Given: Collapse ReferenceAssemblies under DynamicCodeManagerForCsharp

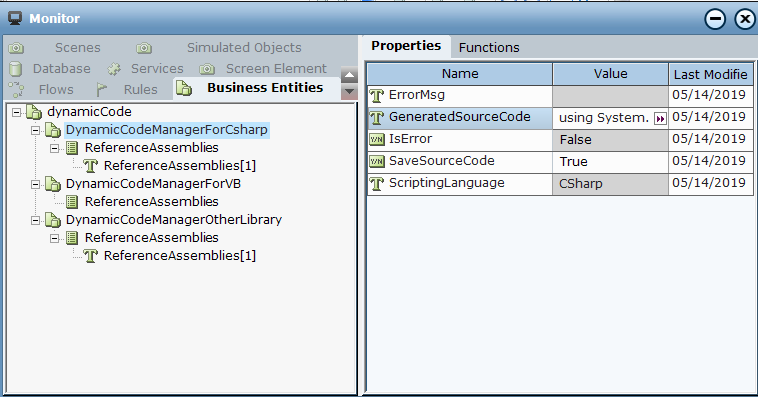Looking at the screenshot, I should pyautogui.click(x=55, y=148).
